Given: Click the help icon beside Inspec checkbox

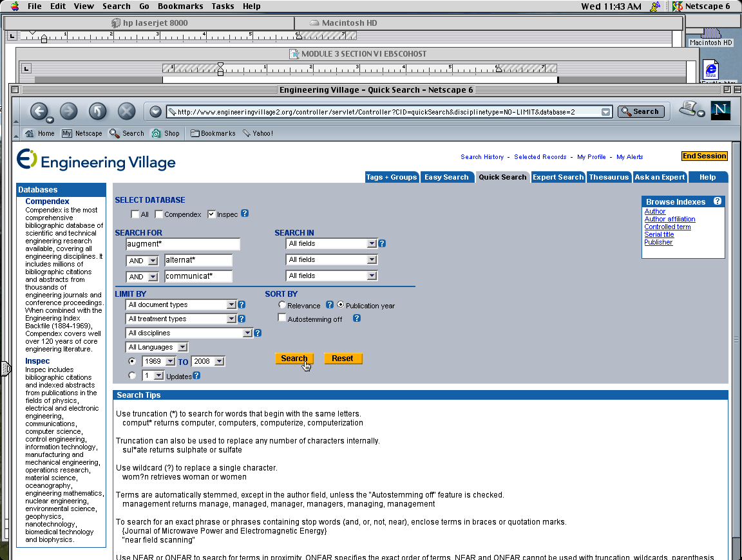Looking at the screenshot, I should [245, 213].
